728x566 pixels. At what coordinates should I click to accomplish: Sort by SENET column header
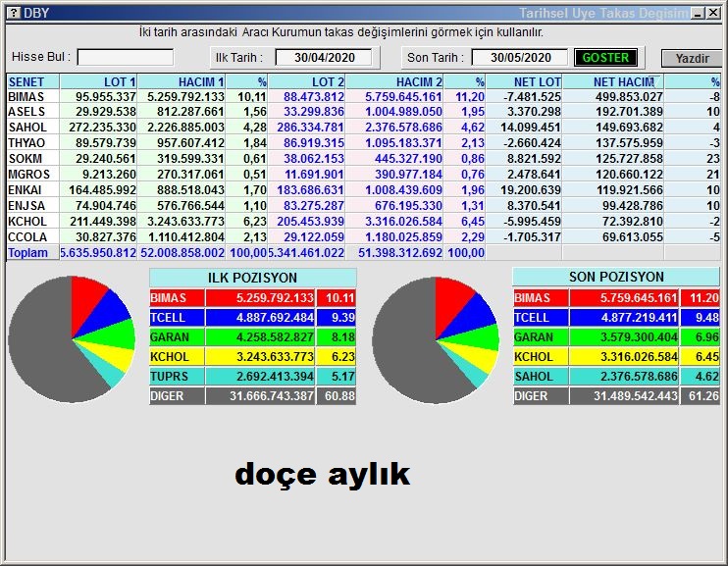click(x=32, y=81)
